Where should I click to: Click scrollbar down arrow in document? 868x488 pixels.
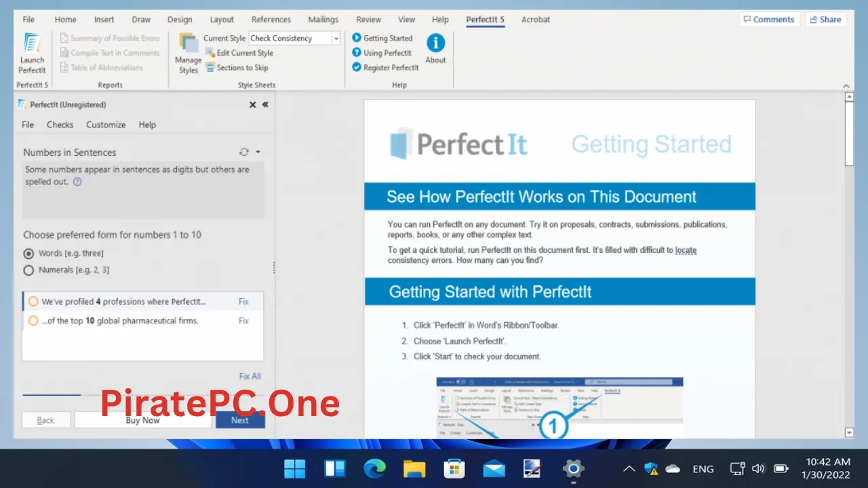point(849,432)
